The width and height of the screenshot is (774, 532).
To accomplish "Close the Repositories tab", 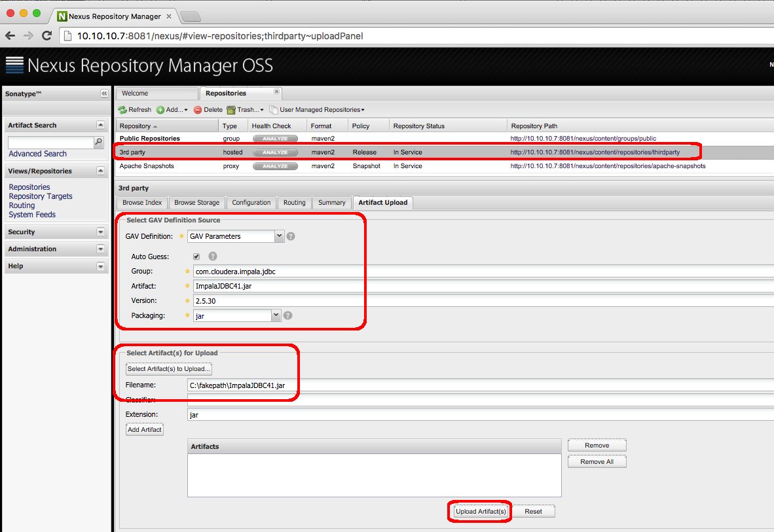I will [276, 92].
